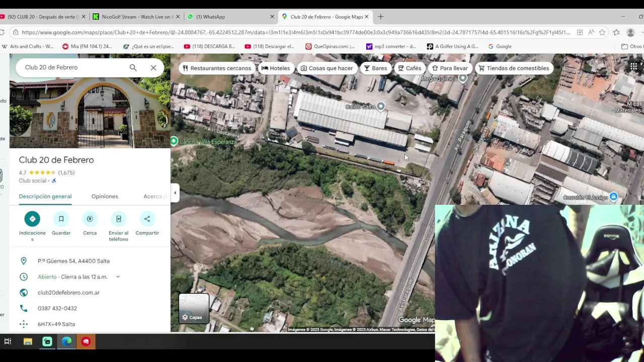Open a new browser tab
Screen dimensions: 644x362
click(x=381, y=17)
